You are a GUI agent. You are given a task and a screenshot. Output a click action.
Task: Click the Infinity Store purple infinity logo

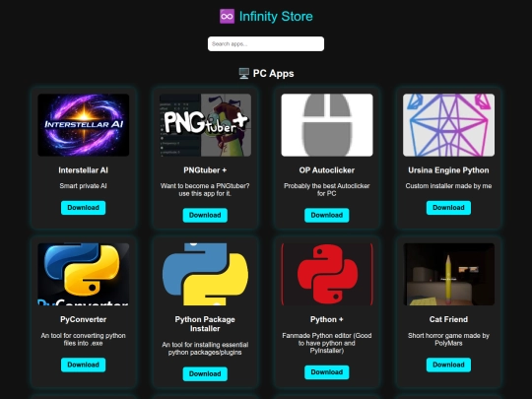pyautogui.click(x=227, y=17)
